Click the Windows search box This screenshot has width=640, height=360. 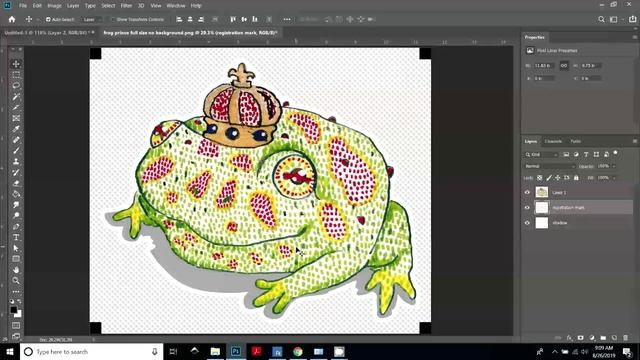(91, 351)
